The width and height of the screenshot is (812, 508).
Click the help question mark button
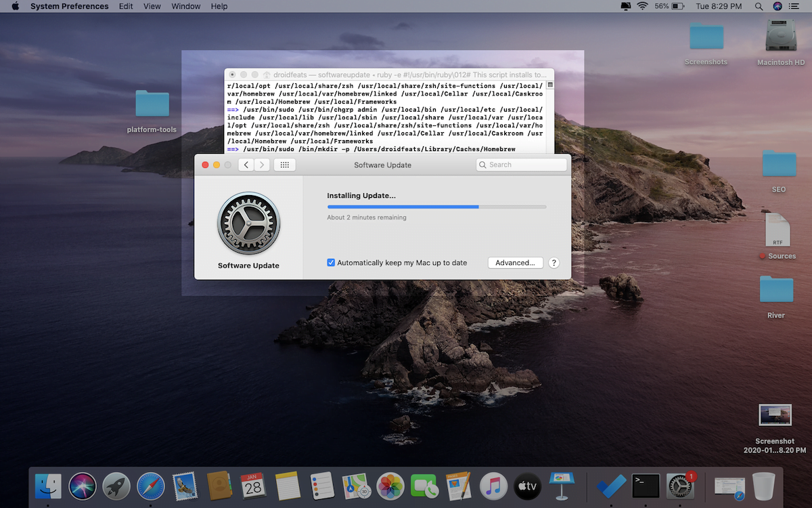click(x=554, y=262)
